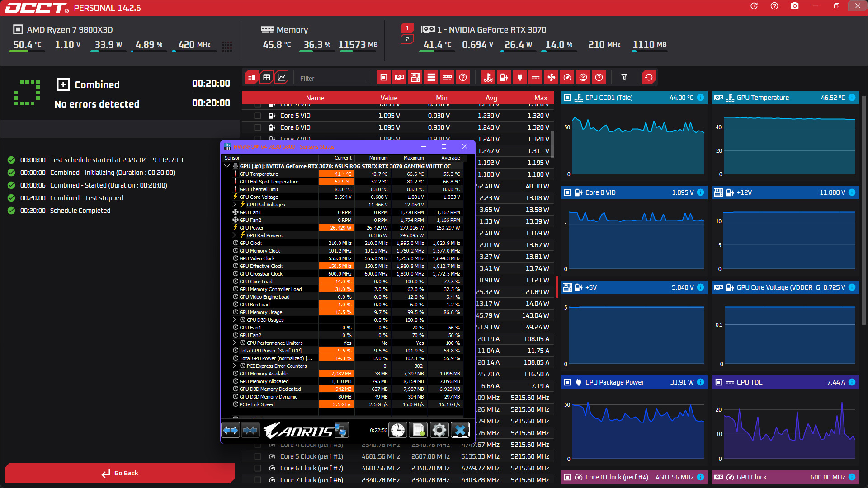
Task: Click the Filter text input field
Action: point(332,78)
